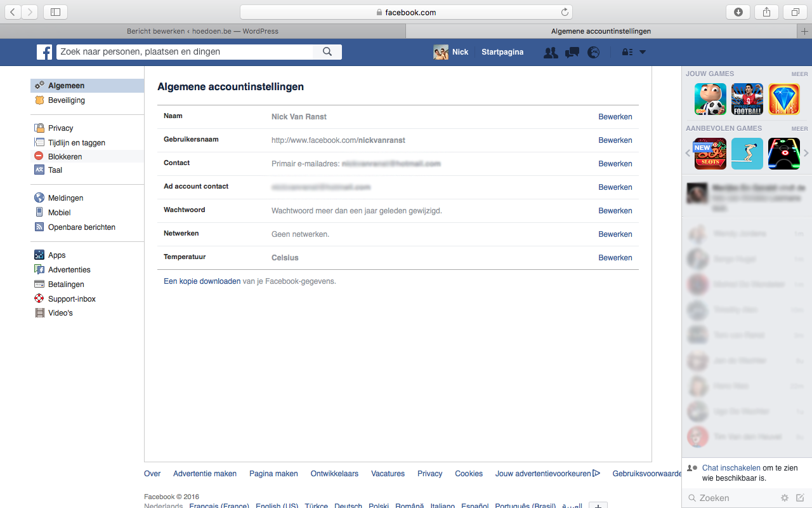This screenshot has width=812, height=508.
Task: Open the messages icon in the header
Action: point(572,53)
